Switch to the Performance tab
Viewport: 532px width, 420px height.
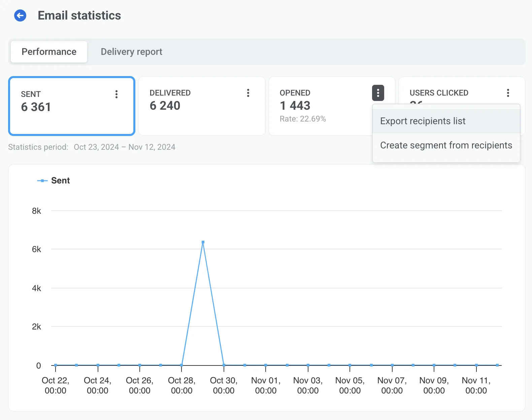tap(49, 52)
